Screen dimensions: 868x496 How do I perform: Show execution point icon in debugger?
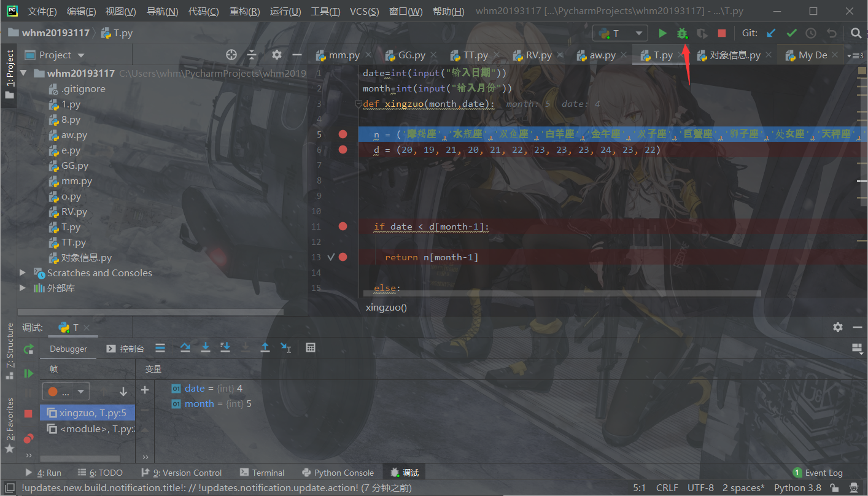[x=160, y=348]
